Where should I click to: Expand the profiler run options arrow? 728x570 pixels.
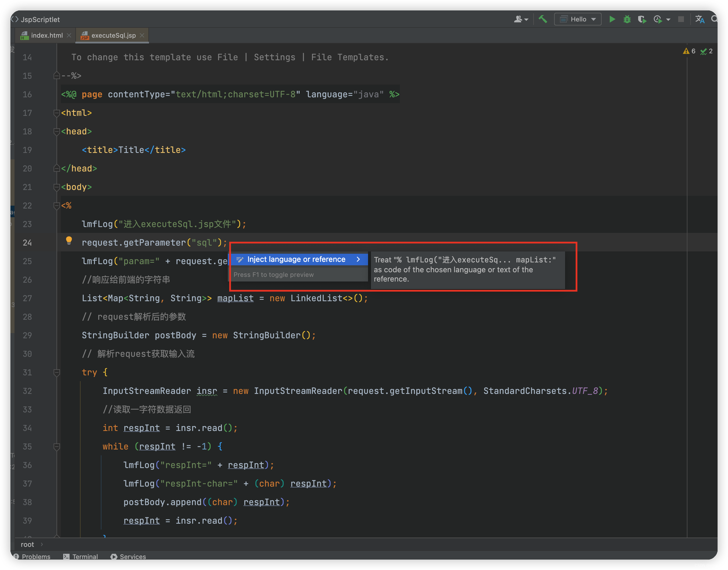click(x=668, y=20)
